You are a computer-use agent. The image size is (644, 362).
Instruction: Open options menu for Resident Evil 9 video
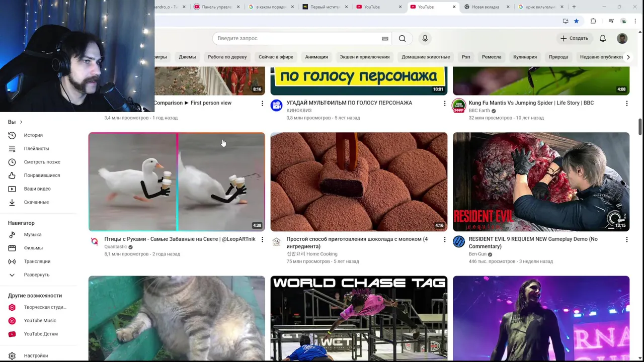[x=626, y=239]
